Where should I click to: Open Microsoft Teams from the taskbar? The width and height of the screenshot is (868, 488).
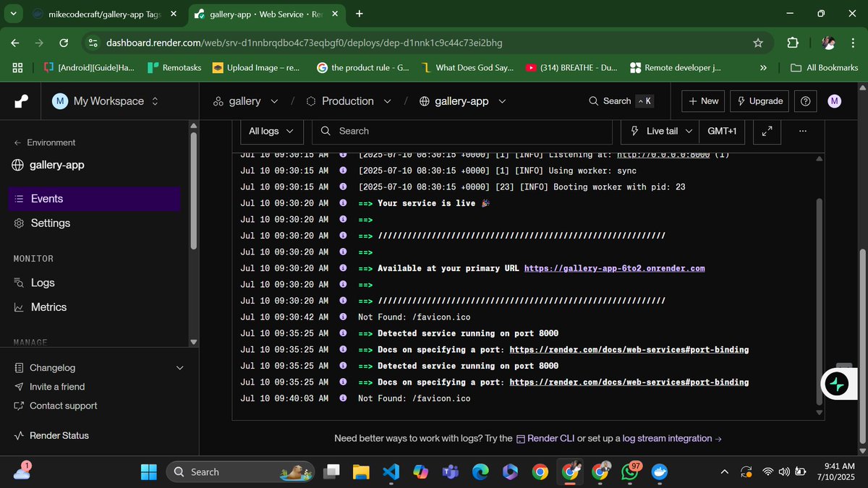[x=451, y=472]
